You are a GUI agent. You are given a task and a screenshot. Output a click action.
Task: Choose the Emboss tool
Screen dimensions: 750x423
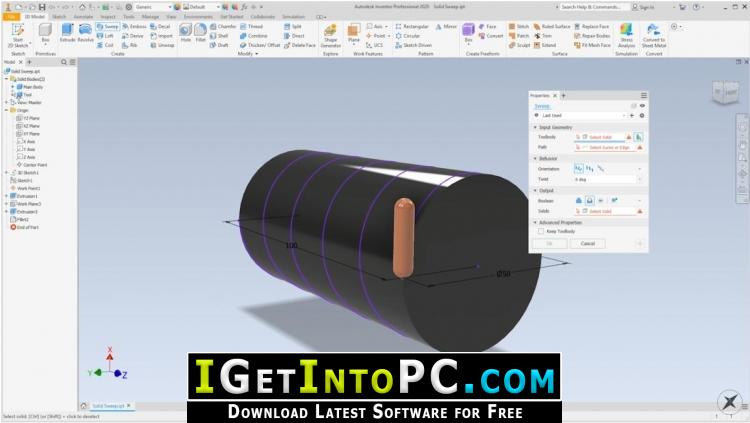tap(134, 27)
